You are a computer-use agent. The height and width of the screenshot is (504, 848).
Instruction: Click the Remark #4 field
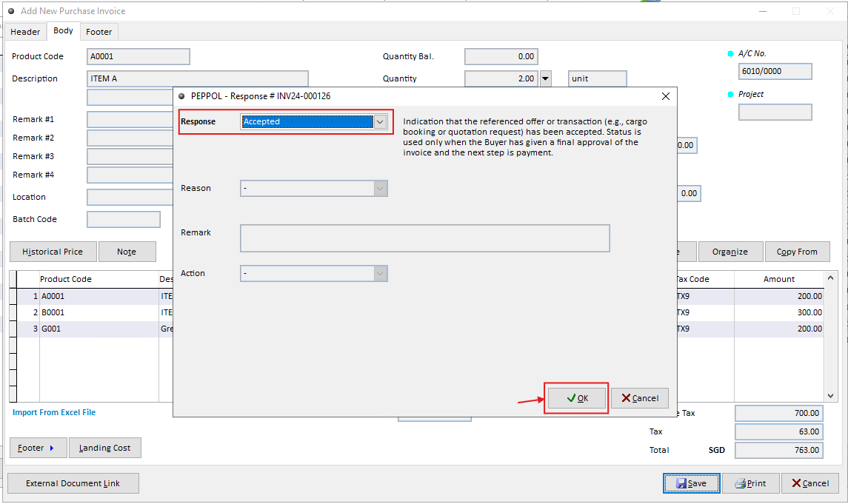(130, 175)
